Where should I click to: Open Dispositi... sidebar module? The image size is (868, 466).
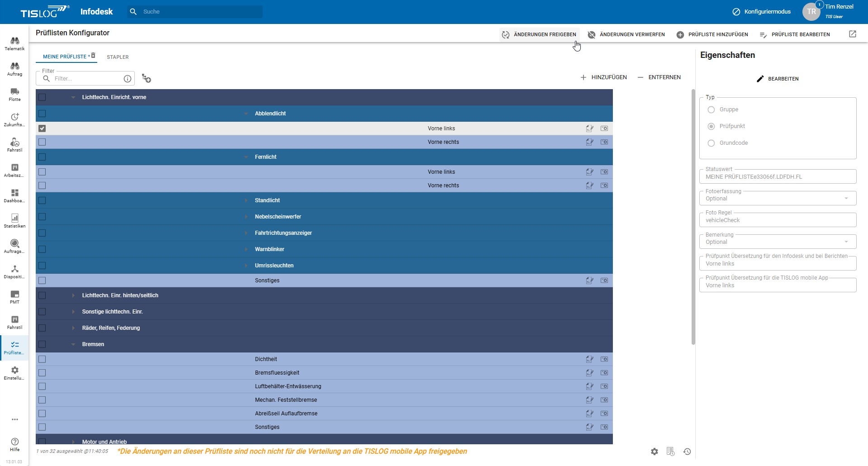click(14, 272)
